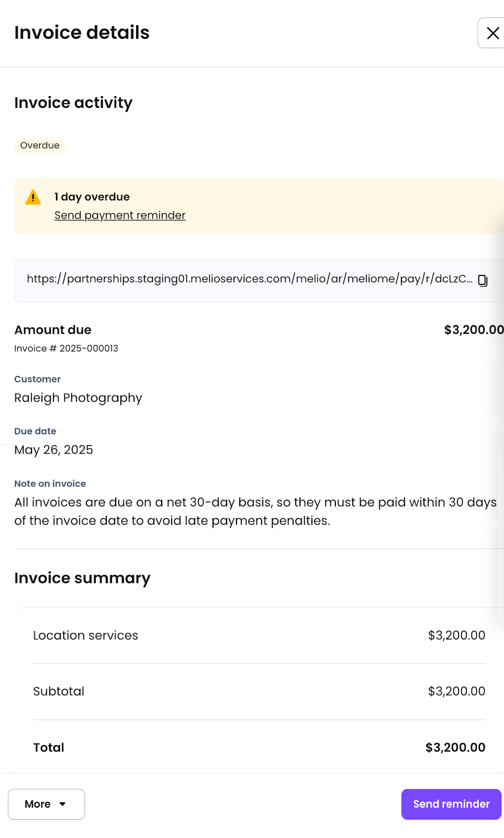Click the Total row amount
The width and height of the screenshot is (504, 838).
point(455,747)
